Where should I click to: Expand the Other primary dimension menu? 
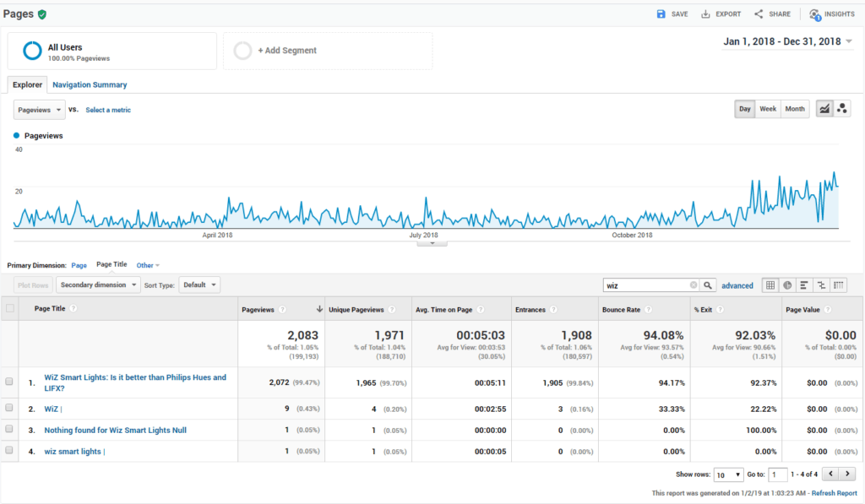[x=148, y=265]
